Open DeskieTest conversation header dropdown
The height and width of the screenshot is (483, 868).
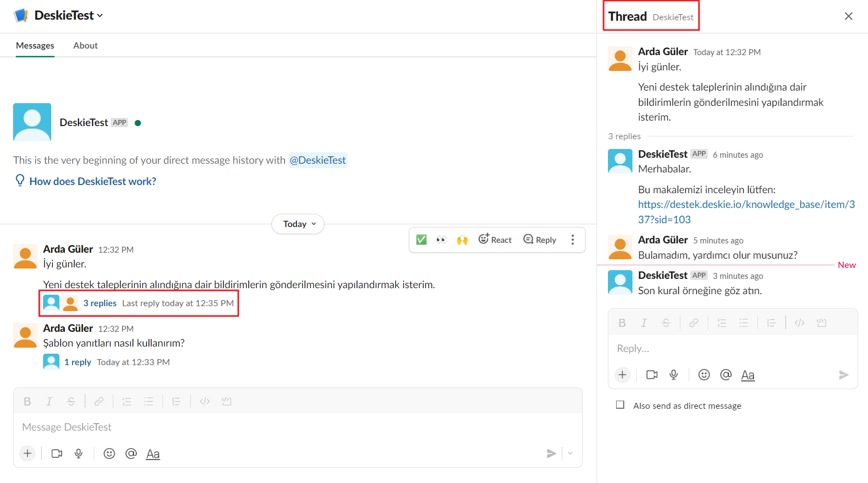(68, 15)
